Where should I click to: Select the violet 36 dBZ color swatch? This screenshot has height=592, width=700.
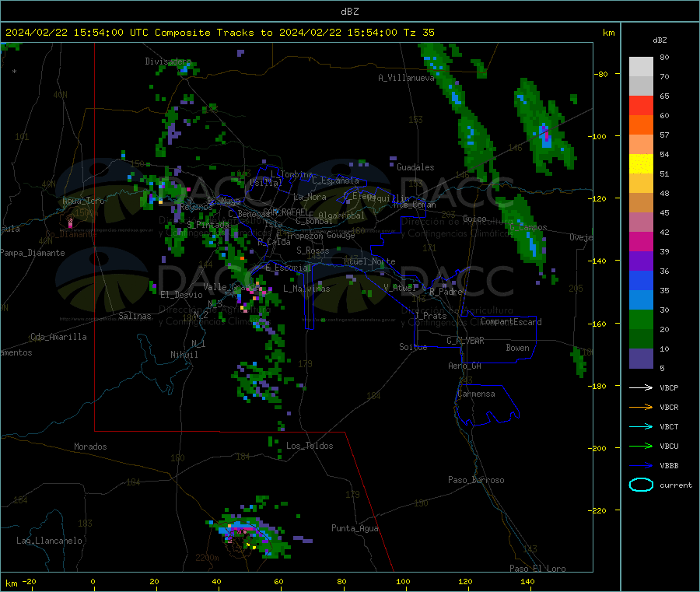(x=641, y=261)
